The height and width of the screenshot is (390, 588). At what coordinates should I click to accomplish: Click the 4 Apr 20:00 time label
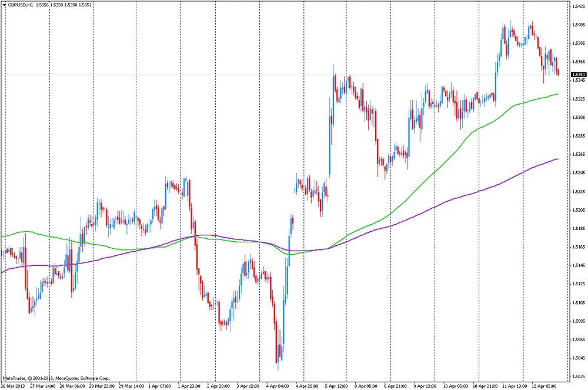tap(307, 386)
